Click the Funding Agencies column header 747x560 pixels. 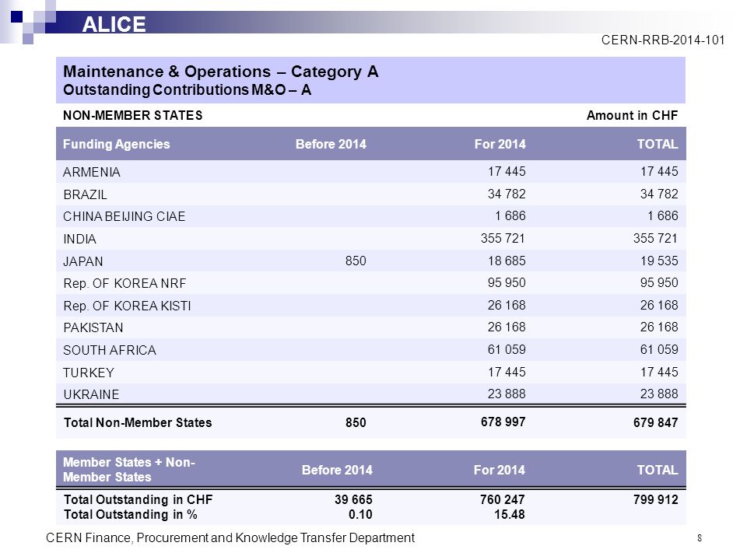(x=116, y=145)
